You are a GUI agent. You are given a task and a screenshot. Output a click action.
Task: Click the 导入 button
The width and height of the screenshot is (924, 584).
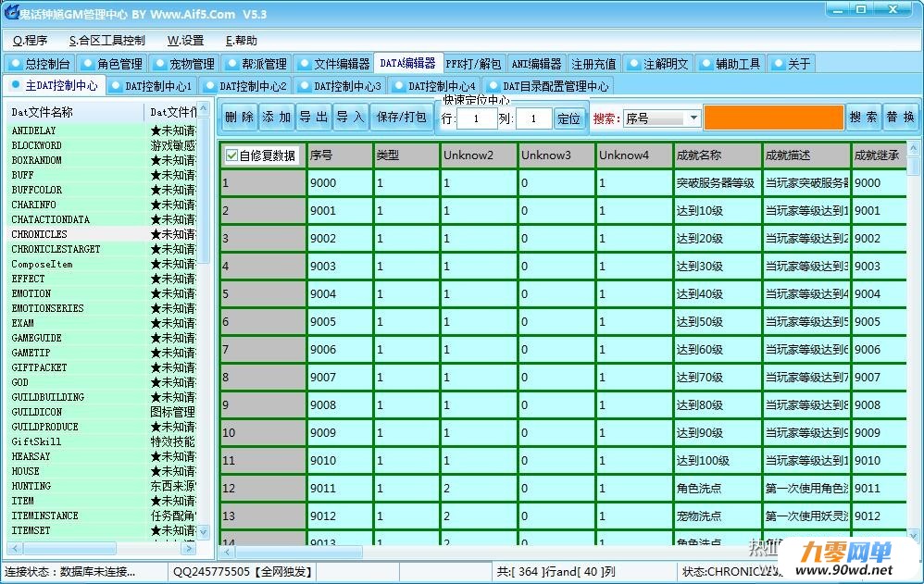(x=351, y=117)
